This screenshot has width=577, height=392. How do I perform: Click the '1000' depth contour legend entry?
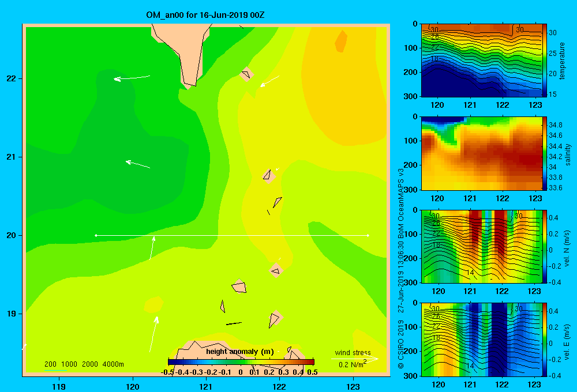tap(69, 364)
